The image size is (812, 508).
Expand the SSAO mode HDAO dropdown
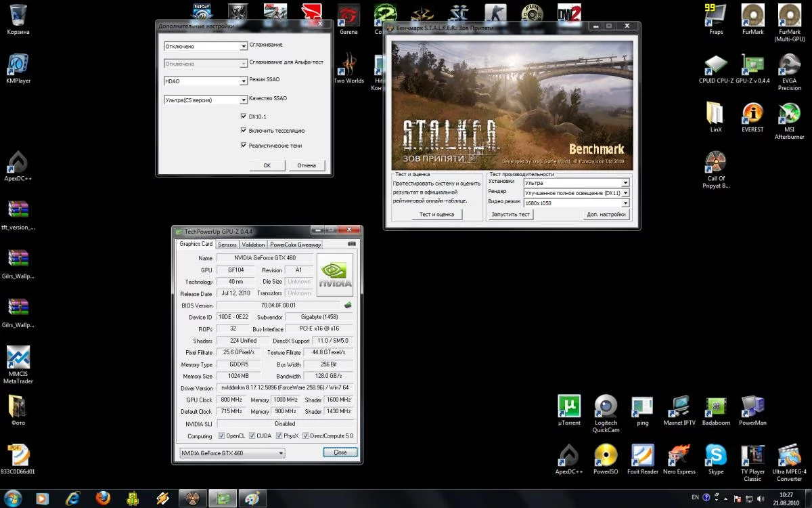[244, 81]
